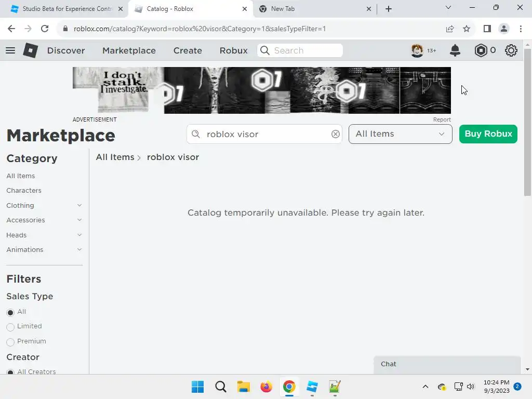Open the Chrome profile icon
The image size is (532, 399).
click(504, 29)
